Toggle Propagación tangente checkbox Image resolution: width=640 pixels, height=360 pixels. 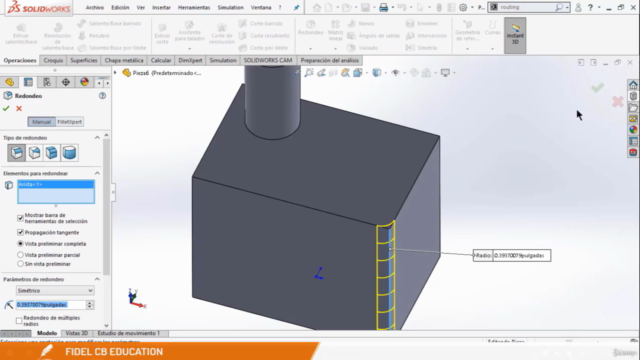[x=20, y=233]
